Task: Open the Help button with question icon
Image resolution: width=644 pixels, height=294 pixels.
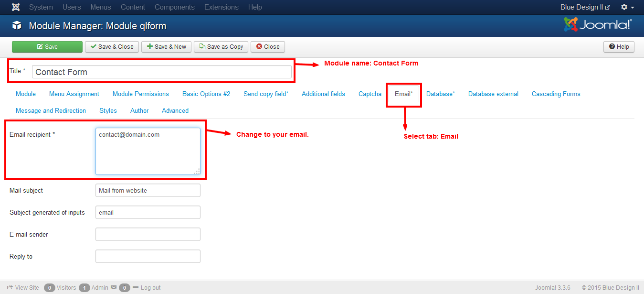Action: click(x=619, y=47)
